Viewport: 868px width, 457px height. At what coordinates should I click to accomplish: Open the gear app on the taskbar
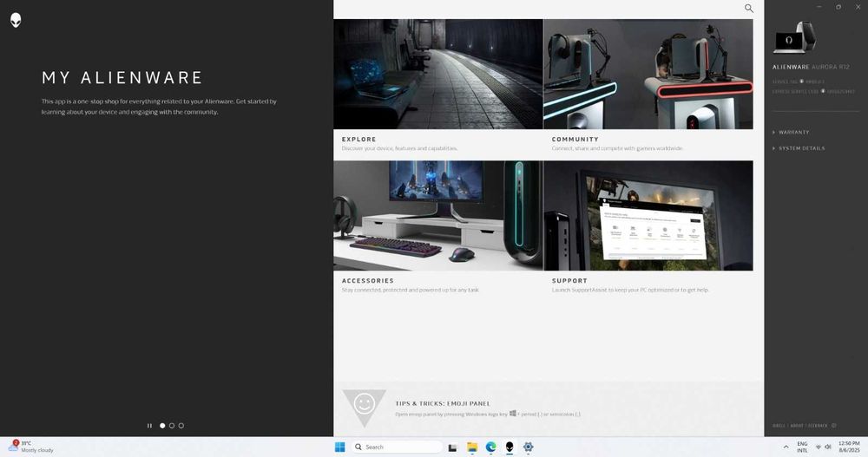(x=528, y=447)
